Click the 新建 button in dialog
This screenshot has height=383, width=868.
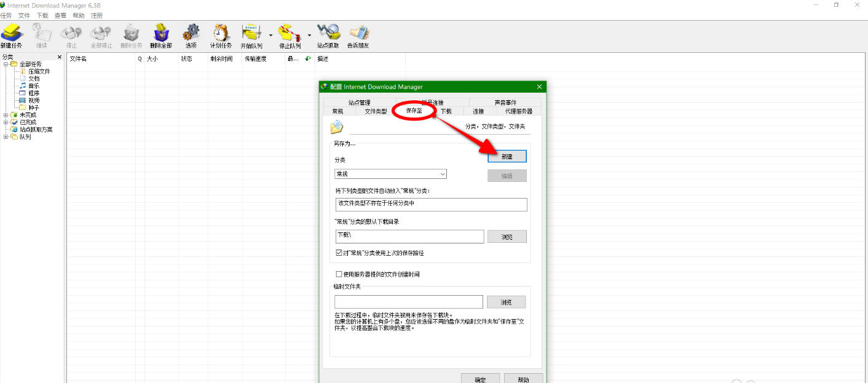tap(507, 157)
